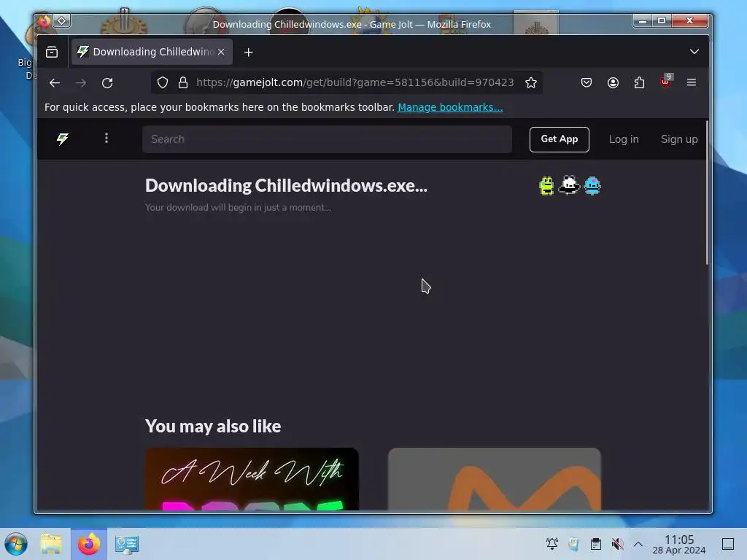The height and width of the screenshot is (560, 747).
Task: Open system settings taskbar icon
Action: pyautogui.click(x=127, y=544)
